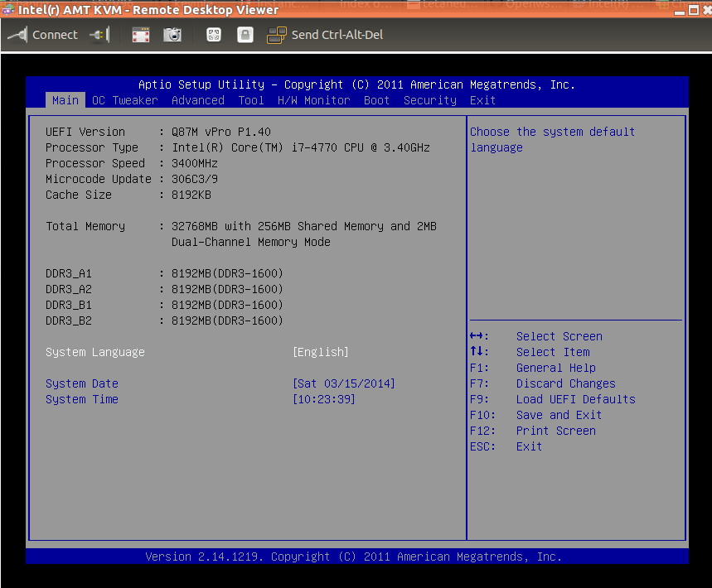Open the H/W Monitor tab
This screenshot has width=712, height=588.
pos(314,100)
